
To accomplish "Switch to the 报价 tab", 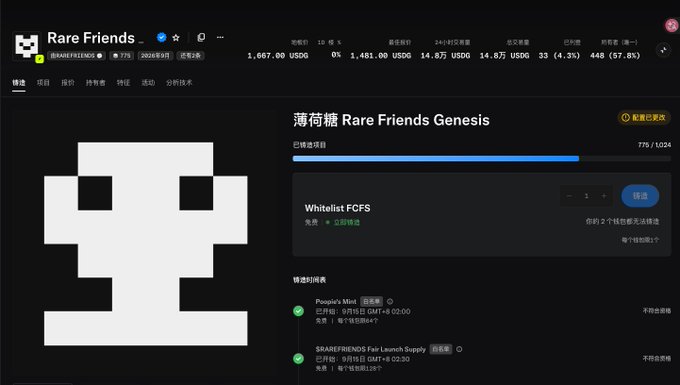I will (x=68, y=82).
